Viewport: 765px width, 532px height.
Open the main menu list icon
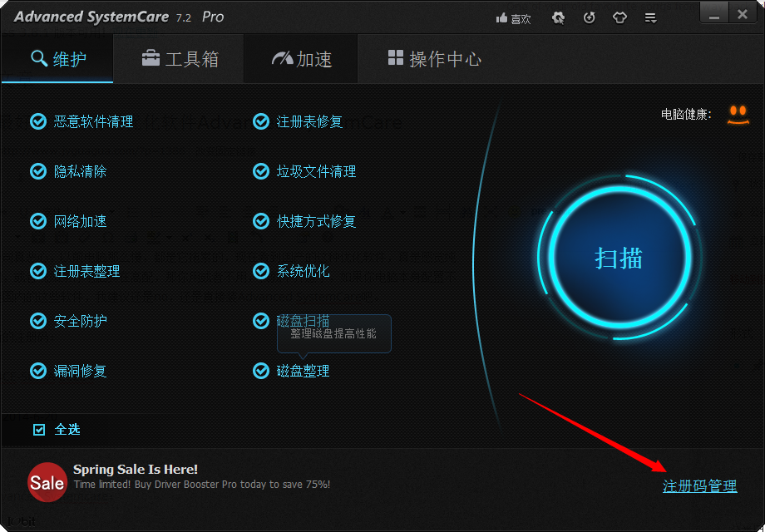(x=650, y=18)
